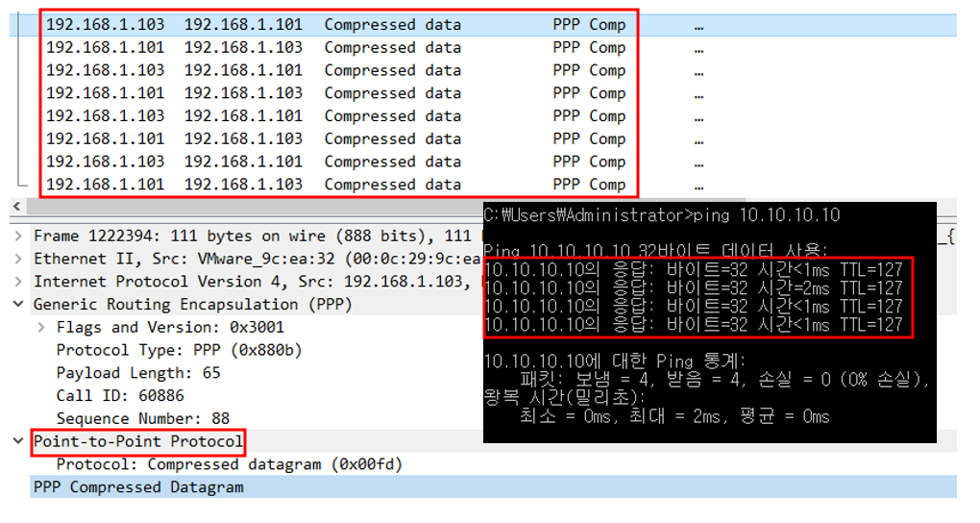Select the Sequence Number: 88 field
Image resolution: width=980 pixels, height=523 pixels.
click(x=142, y=418)
